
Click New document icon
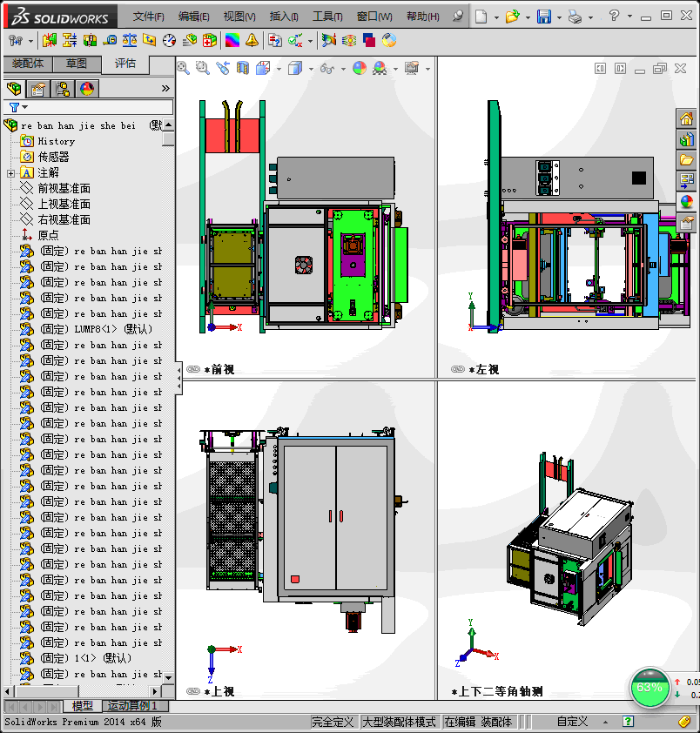481,17
